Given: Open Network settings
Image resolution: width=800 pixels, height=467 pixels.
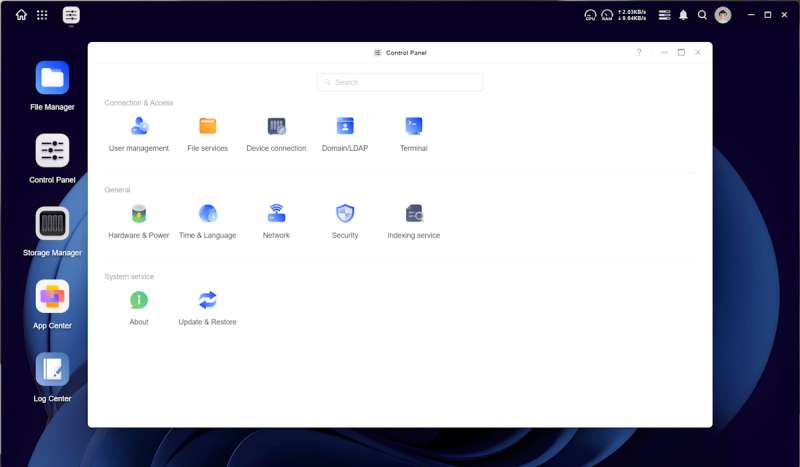Looking at the screenshot, I should pos(276,222).
